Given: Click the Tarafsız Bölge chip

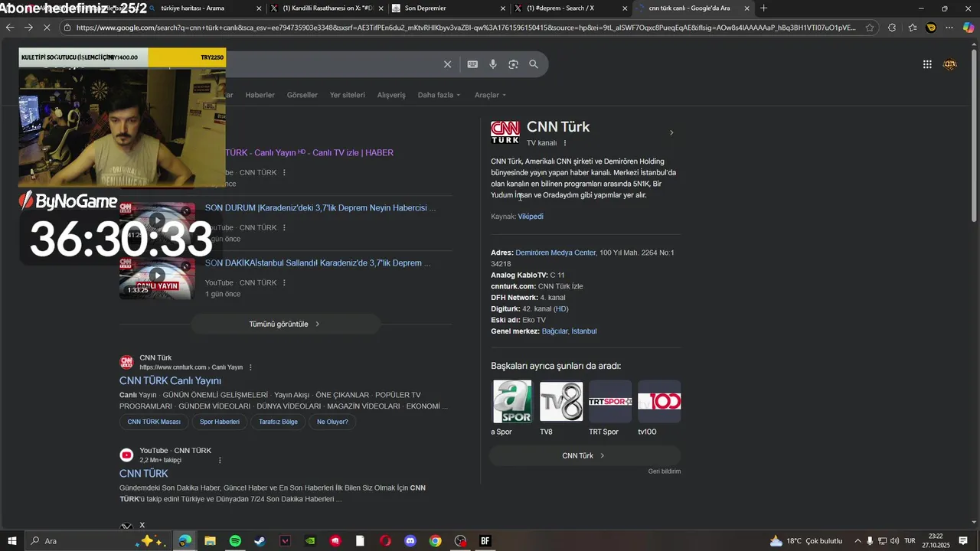Looking at the screenshot, I should 278,422.
